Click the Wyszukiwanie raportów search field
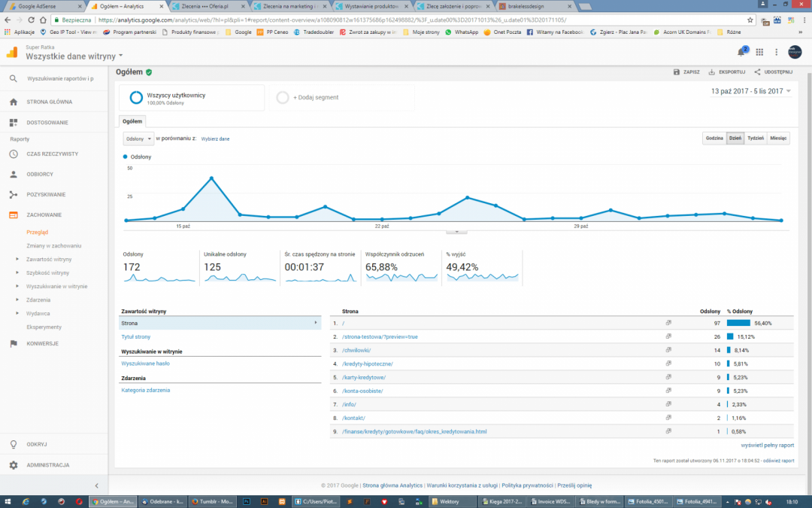This screenshot has width=812, height=508. 60,78
